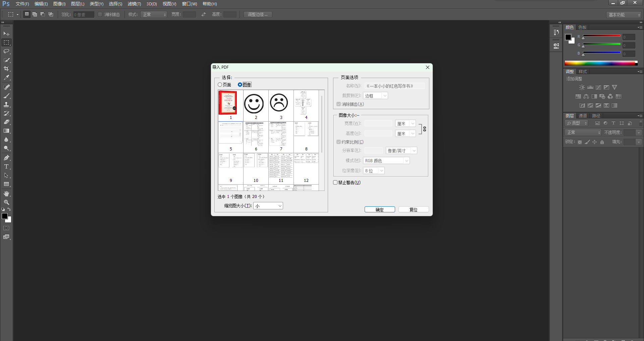The width and height of the screenshot is (644, 341).
Task: Open 位深度 8 位 dropdown
Action: point(374,171)
